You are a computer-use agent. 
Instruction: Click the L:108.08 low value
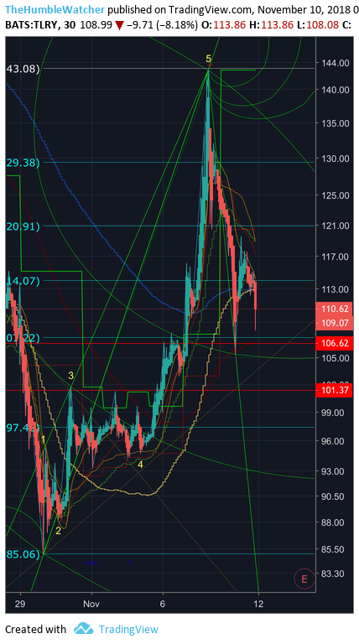pos(317,25)
